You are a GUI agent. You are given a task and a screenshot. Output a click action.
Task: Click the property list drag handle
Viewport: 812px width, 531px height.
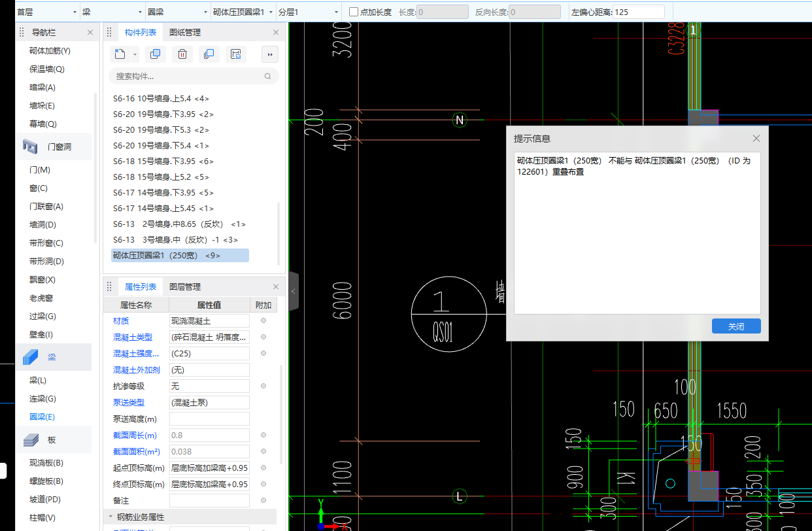point(110,286)
